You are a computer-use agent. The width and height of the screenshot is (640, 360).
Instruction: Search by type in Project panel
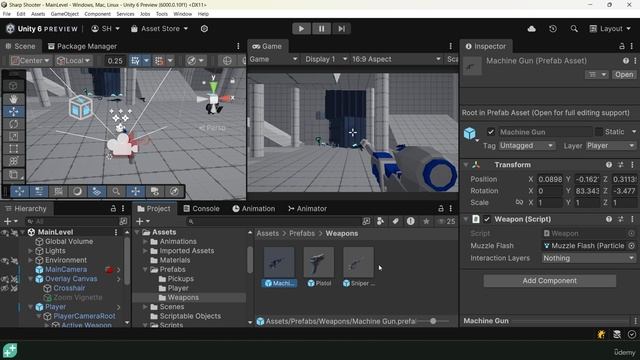[x=380, y=221]
